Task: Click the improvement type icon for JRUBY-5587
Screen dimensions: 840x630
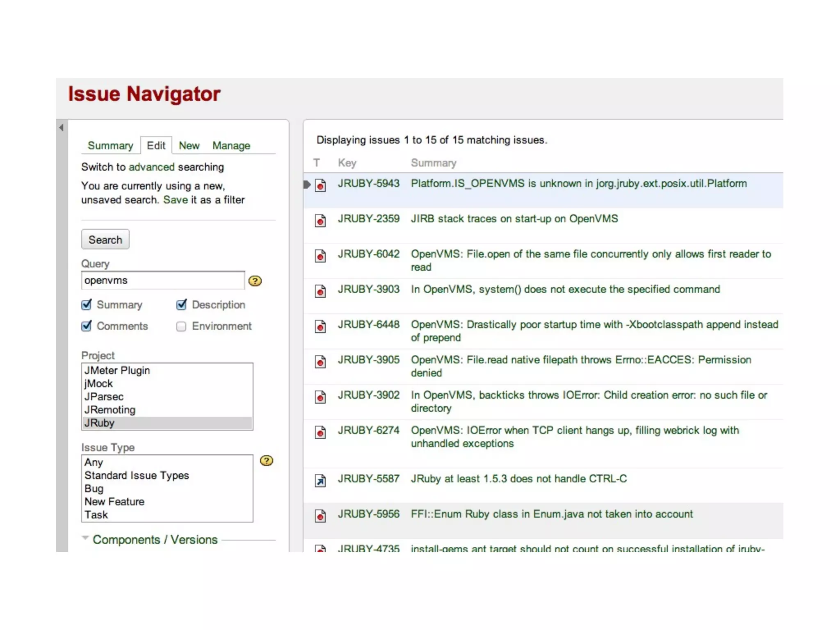Action: [320, 480]
